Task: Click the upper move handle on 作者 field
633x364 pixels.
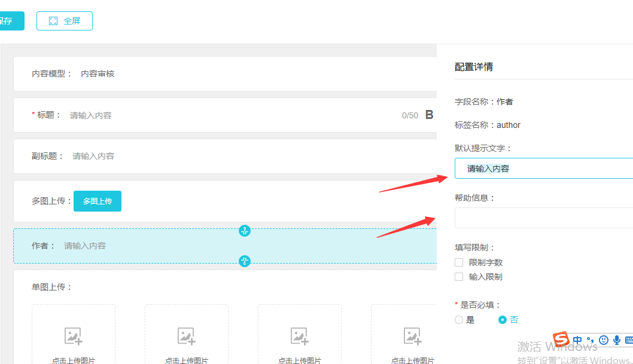Action: click(245, 231)
